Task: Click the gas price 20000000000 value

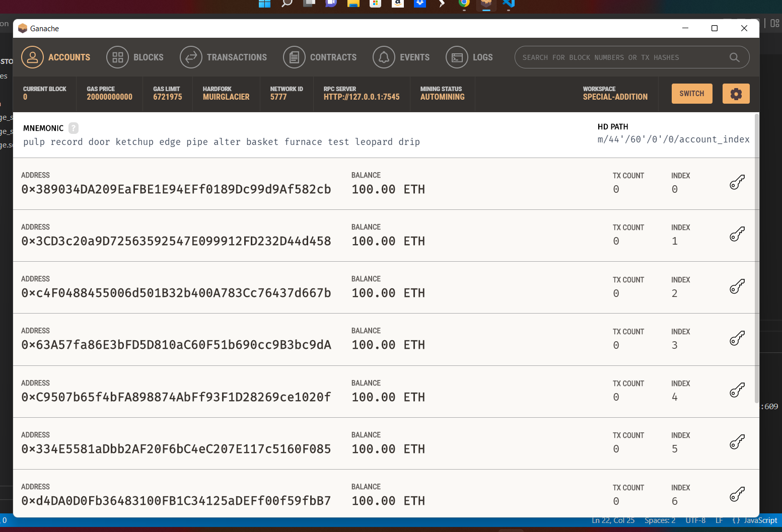Action: [x=109, y=97]
